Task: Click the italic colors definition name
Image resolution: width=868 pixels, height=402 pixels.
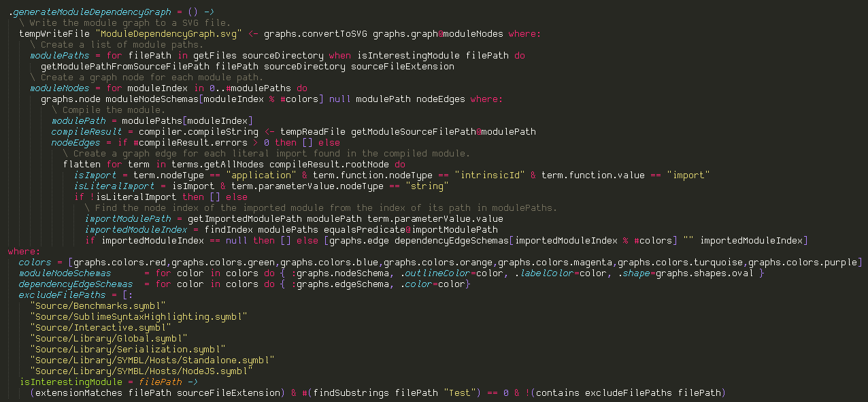Action: pyautogui.click(x=35, y=262)
